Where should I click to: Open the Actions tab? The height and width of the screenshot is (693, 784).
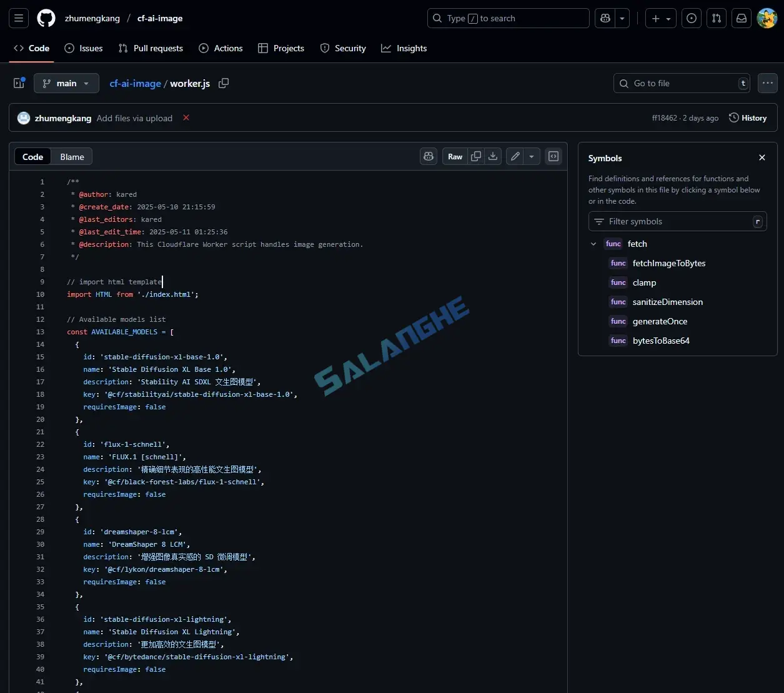tap(221, 48)
